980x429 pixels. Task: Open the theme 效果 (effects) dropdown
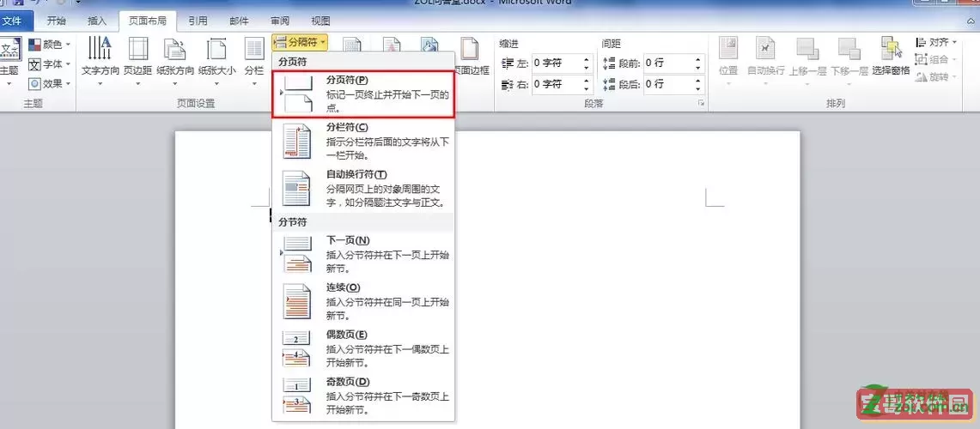49,83
